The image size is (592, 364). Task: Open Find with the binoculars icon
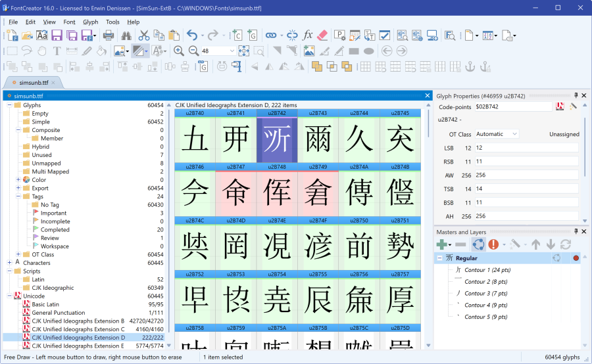click(126, 35)
